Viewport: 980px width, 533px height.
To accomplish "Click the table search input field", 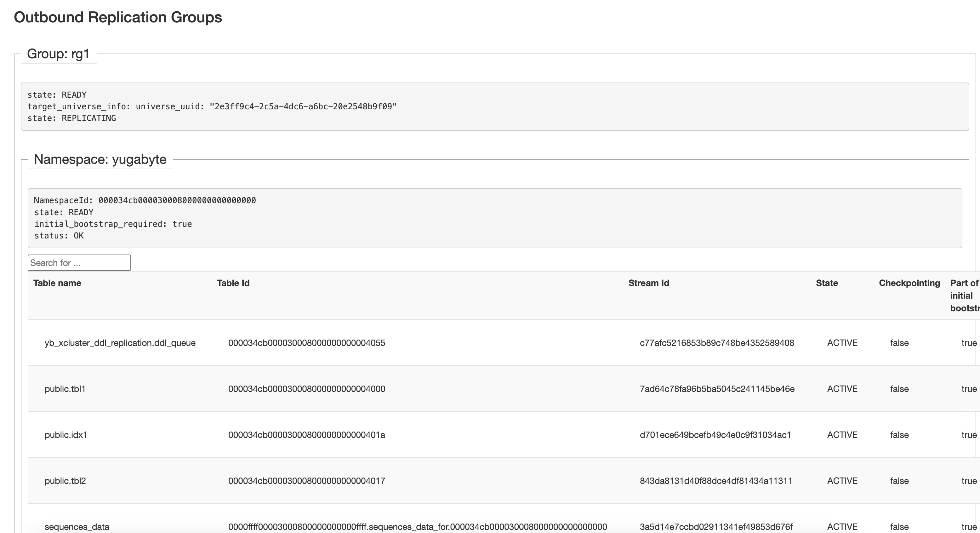I will 79,263.
